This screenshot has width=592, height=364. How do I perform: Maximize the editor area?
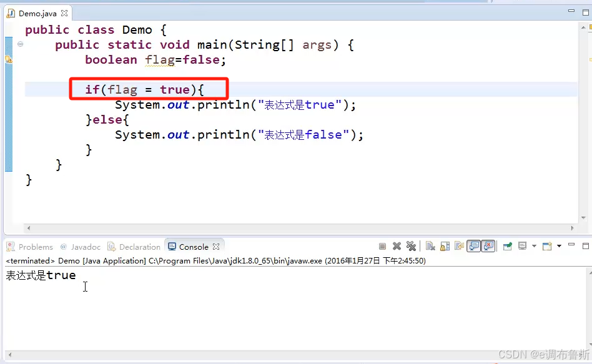pyautogui.click(x=586, y=12)
